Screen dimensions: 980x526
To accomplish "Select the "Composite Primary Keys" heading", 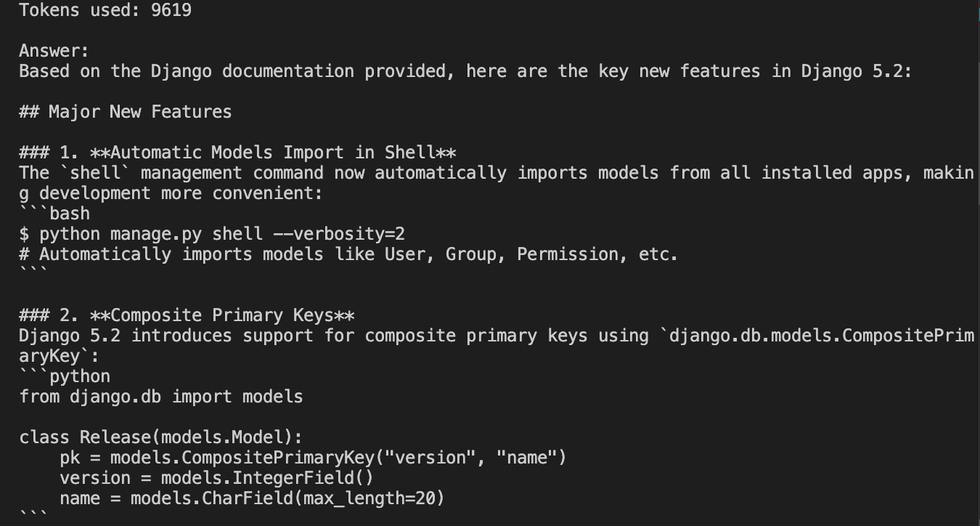I will [222, 315].
